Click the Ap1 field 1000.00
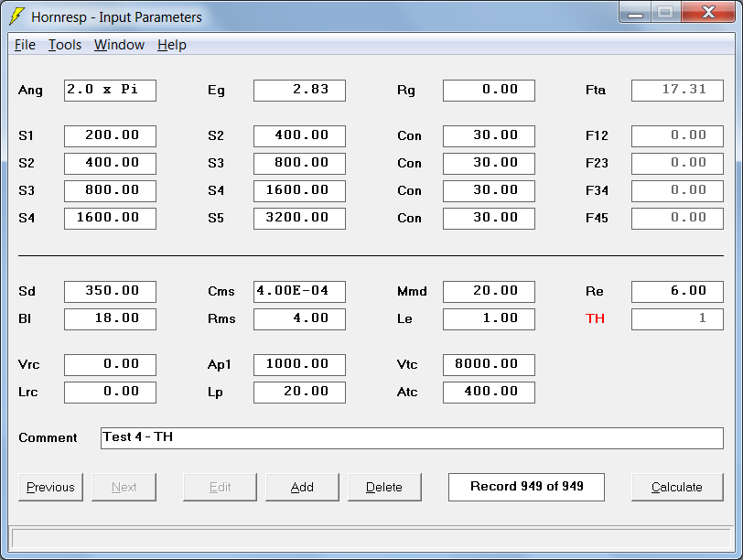The width and height of the screenshot is (743, 560). click(x=299, y=365)
